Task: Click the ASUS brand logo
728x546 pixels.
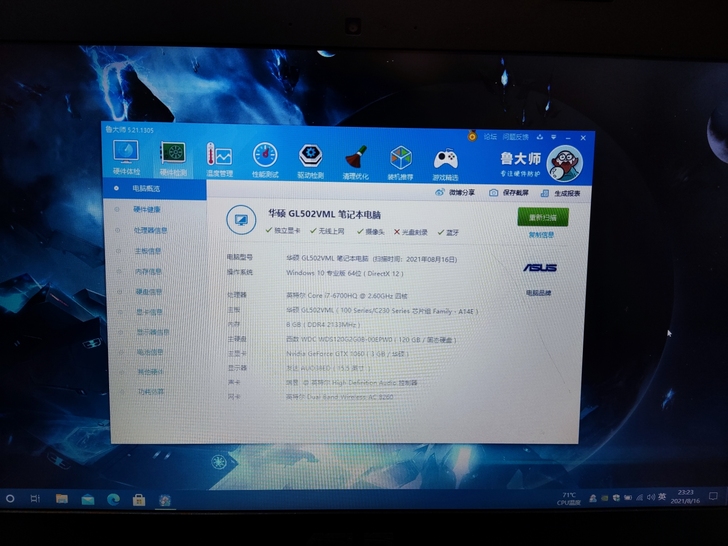Action: pos(540,268)
